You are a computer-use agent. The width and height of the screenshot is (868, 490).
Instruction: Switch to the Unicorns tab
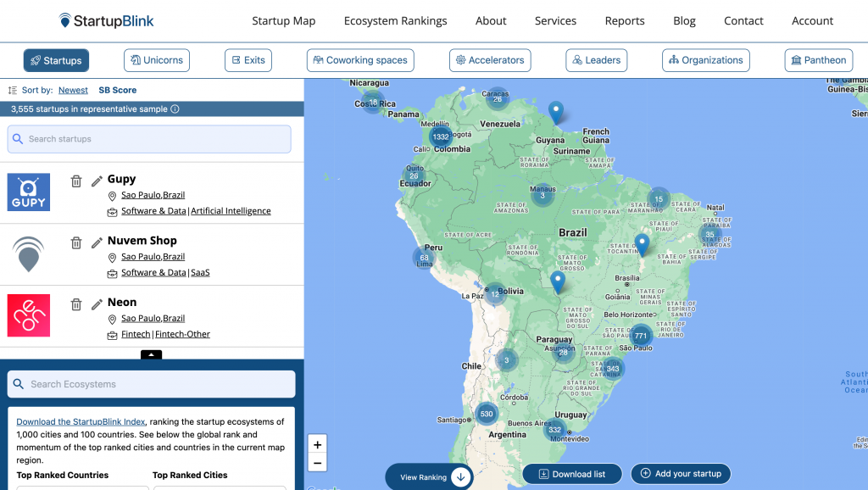pos(157,60)
